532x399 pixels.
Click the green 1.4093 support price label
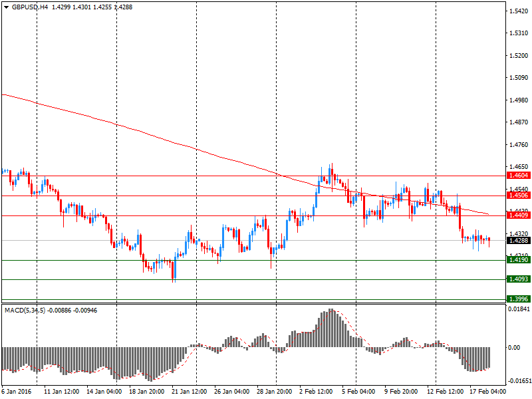tap(518, 279)
